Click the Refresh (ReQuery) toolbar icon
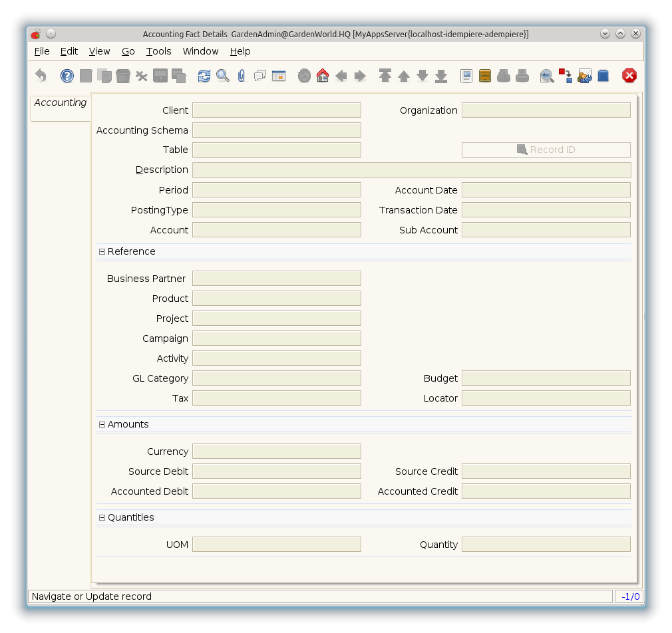672x633 pixels. coord(204,76)
